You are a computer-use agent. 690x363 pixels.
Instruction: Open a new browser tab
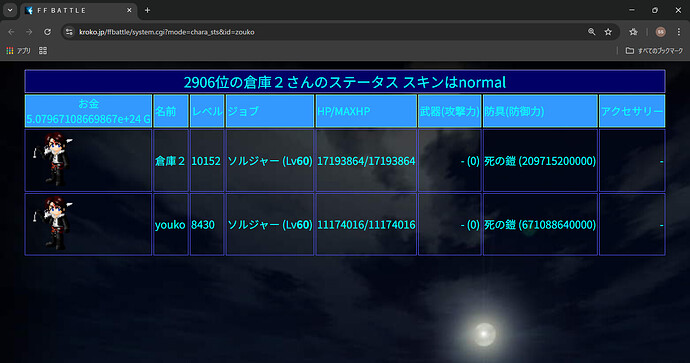(x=147, y=10)
